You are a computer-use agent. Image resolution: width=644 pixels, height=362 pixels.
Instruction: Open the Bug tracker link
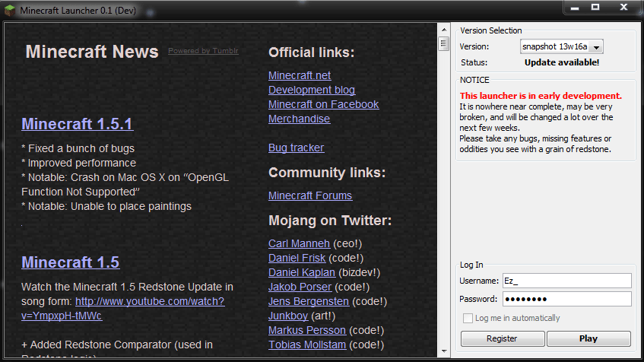(x=296, y=148)
